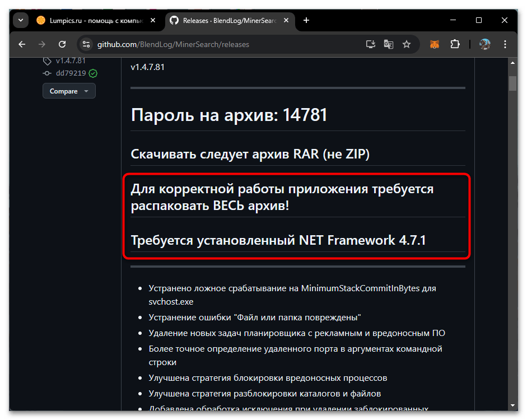The height and width of the screenshot is (420, 527).
Task: Open the Extensions puzzle menu
Action: pyautogui.click(x=455, y=44)
